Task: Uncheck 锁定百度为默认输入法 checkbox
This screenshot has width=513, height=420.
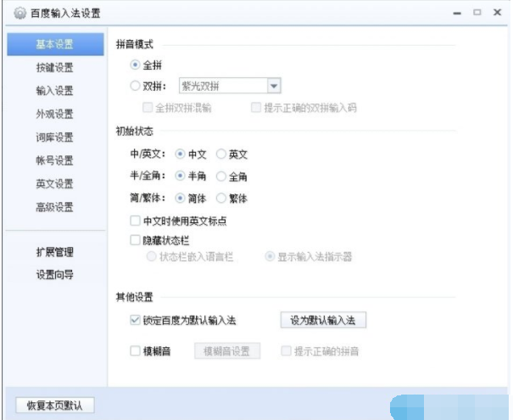Action: (136, 320)
